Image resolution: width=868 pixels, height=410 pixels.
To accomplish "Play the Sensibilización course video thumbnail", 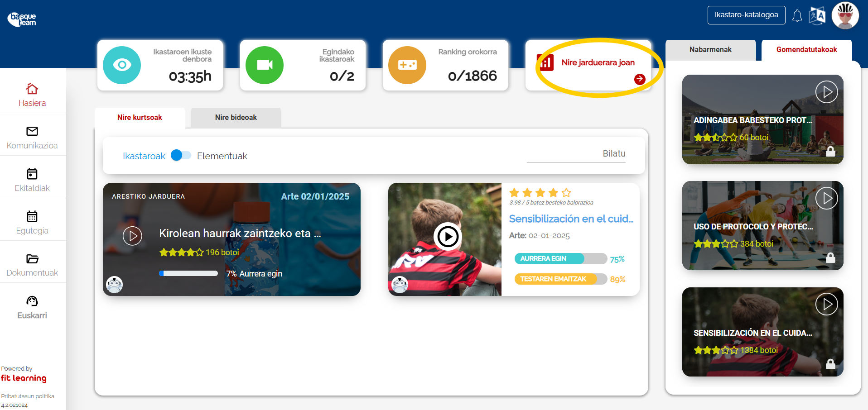I will pos(447,237).
